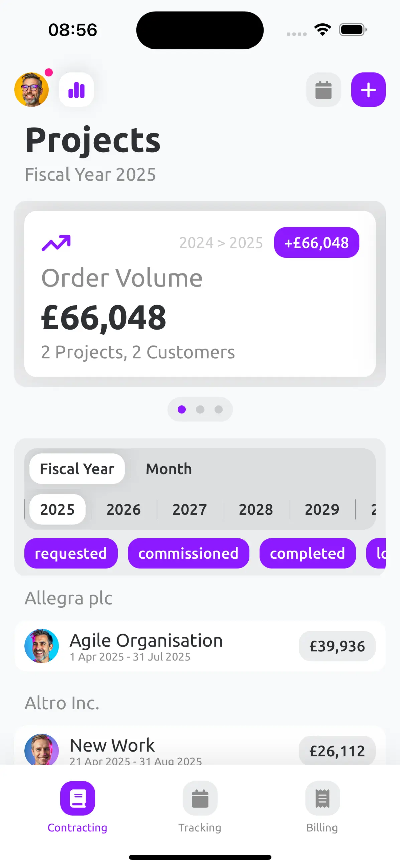Viewport: 400px width, 868px height.
Task: Open the Billing receipt icon
Action: (x=322, y=798)
